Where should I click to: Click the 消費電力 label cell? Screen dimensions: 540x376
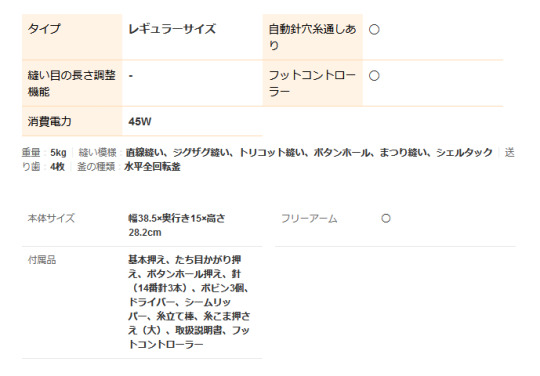coord(72,121)
